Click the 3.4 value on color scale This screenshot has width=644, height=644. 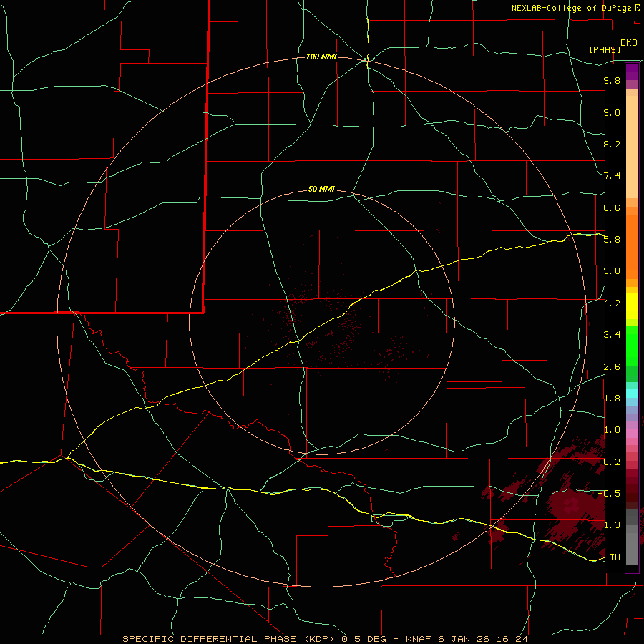(x=612, y=335)
